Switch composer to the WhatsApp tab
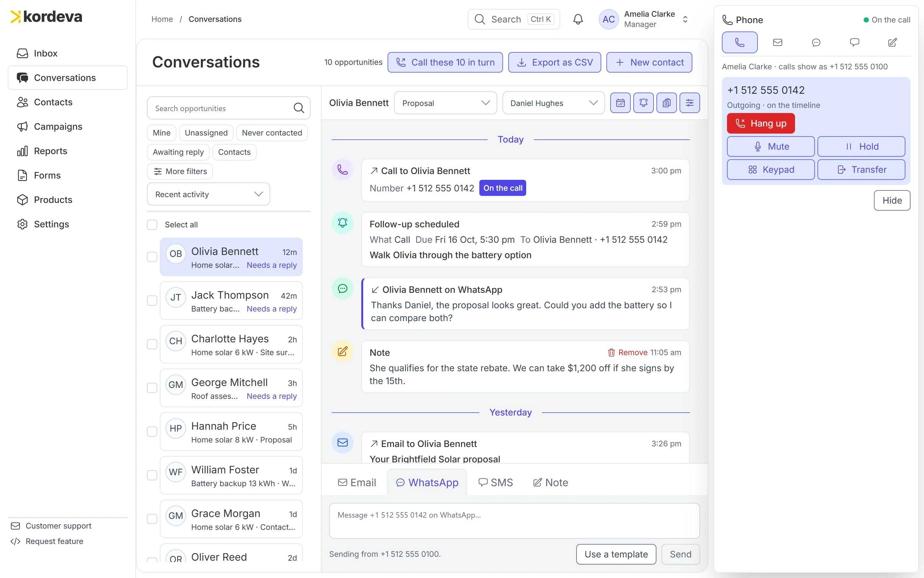 pyautogui.click(x=427, y=482)
